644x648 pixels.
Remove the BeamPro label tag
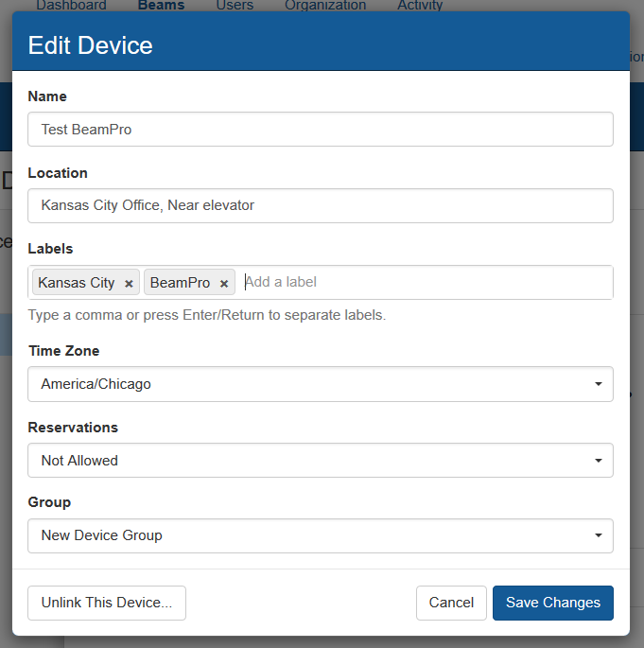click(x=224, y=284)
